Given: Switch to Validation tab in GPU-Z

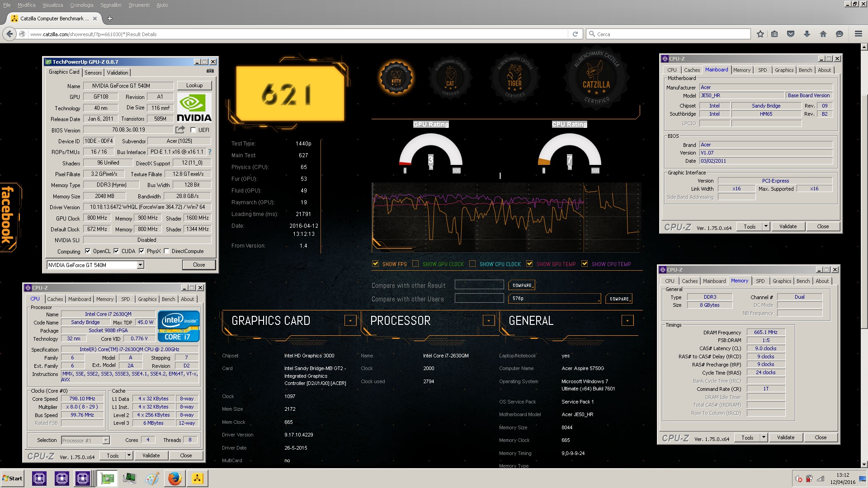Looking at the screenshot, I should (x=118, y=72).
